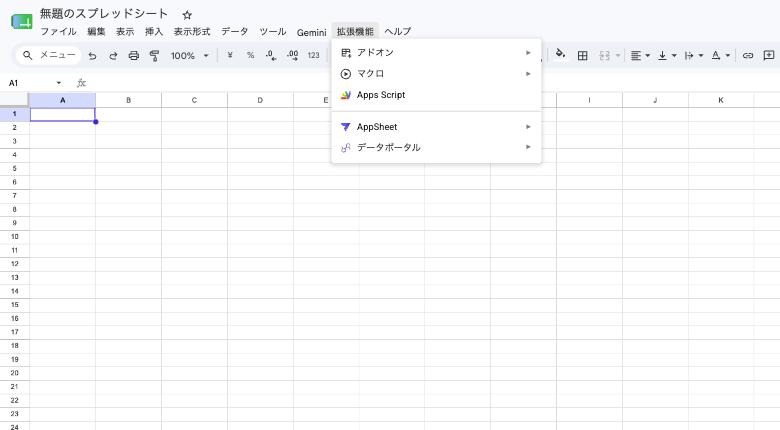Screen dimensions: 780x430
Task: Open the ファイル menu
Action: [58, 31]
